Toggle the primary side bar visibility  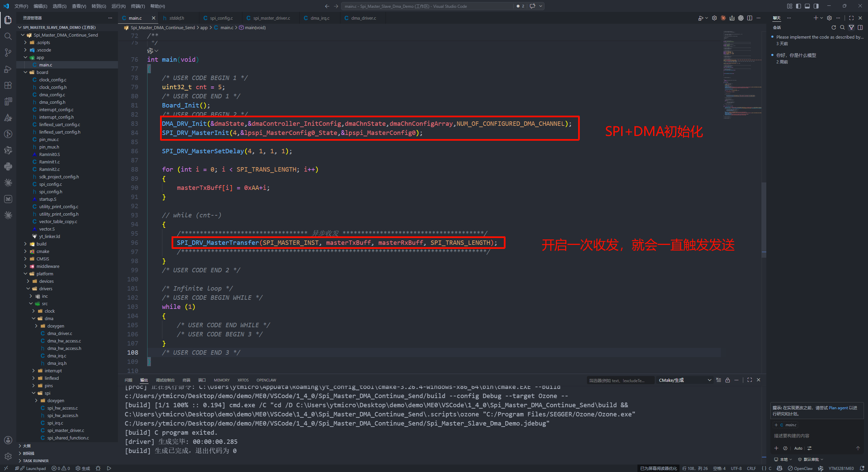798,6
